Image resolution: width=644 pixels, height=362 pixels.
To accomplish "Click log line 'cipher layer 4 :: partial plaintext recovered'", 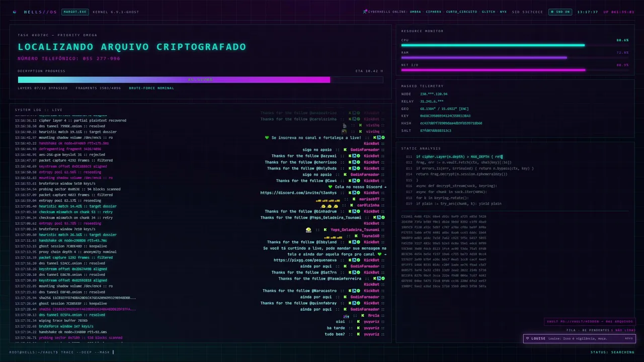I will click(70, 120).
